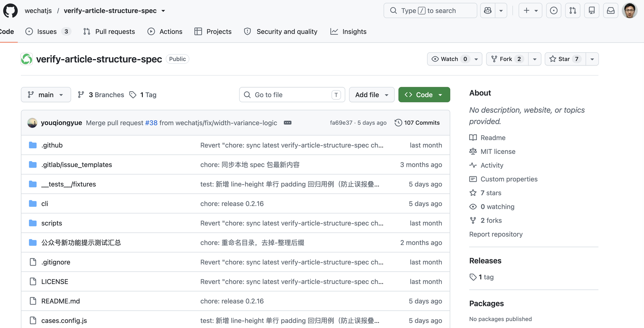Open pull request #38 link

tap(151, 123)
